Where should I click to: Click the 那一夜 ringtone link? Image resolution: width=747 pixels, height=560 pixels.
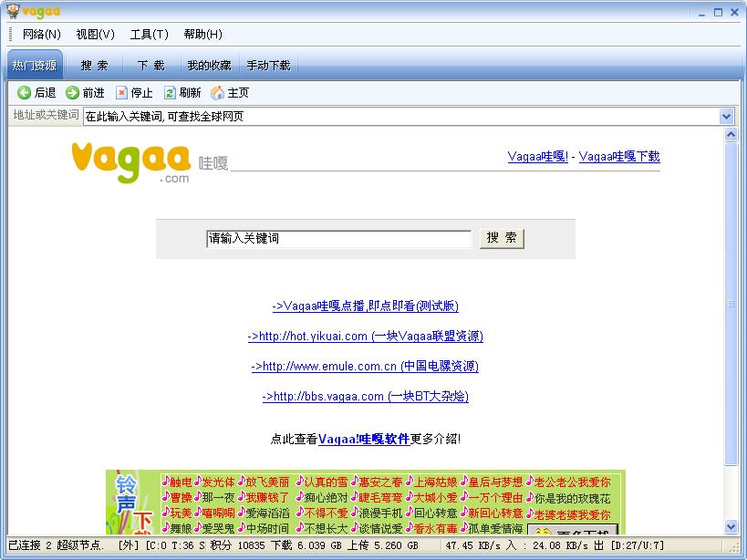point(218,498)
